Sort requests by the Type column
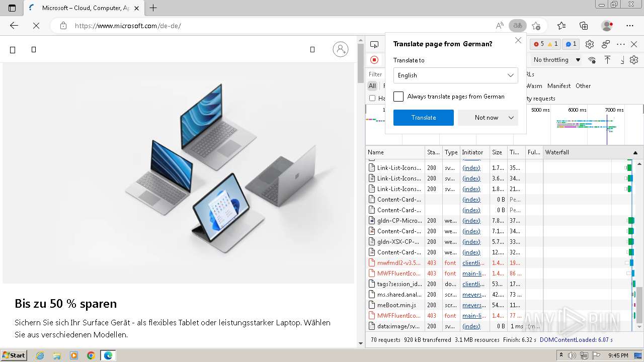This screenshot has height=362, width=644. pos(451,152)
